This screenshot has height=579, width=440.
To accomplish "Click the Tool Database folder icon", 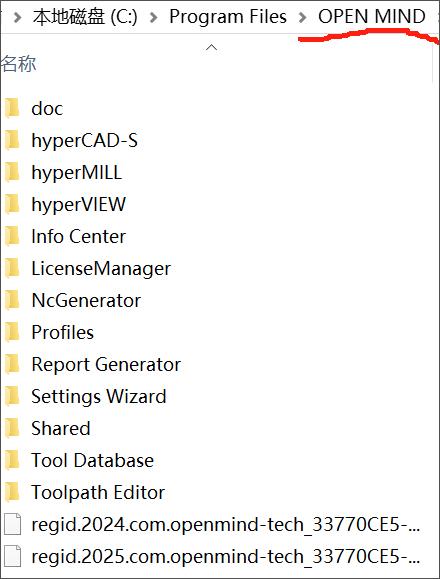I will (12, 460).
